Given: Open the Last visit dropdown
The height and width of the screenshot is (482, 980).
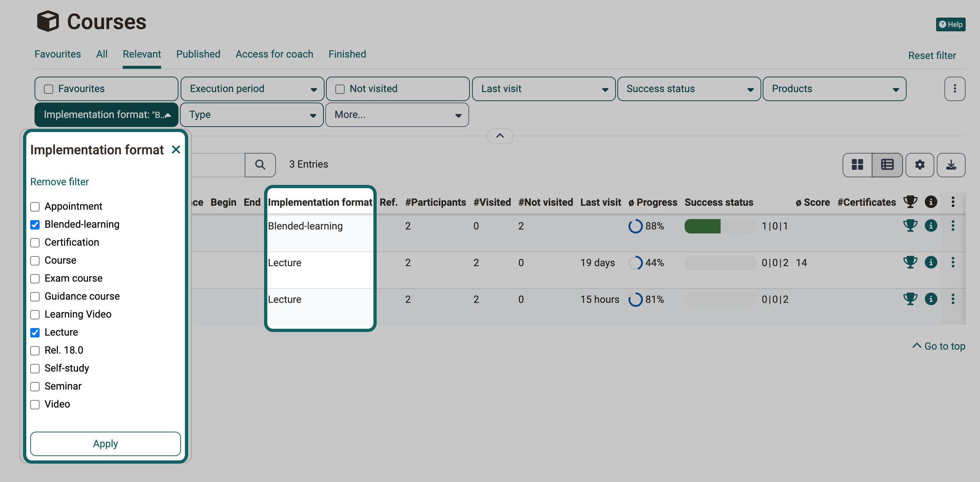Looking at the screenshot, I should click(x=543, y=88).
